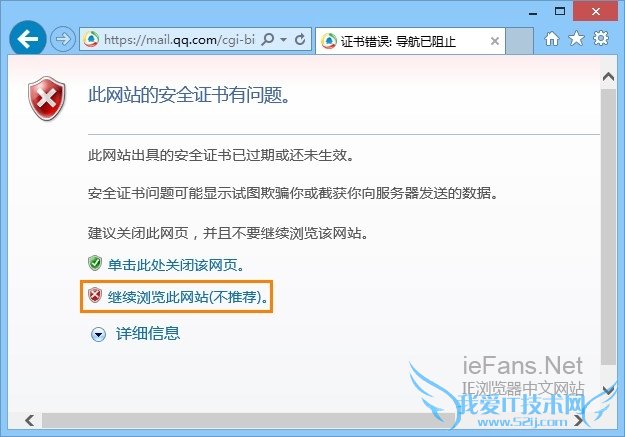Click the red shield beside continue link
This screenshot has height=437, width=625.
click(95, 295)
